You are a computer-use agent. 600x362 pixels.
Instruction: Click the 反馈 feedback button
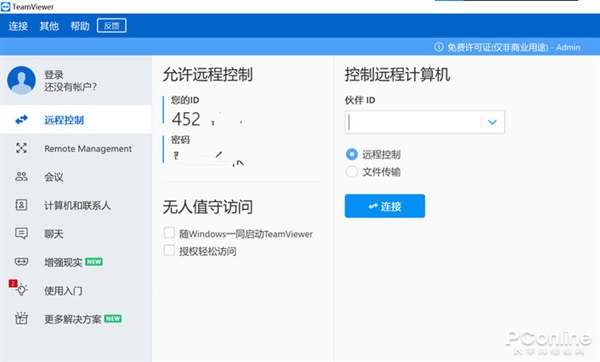[x=111, y=26]
